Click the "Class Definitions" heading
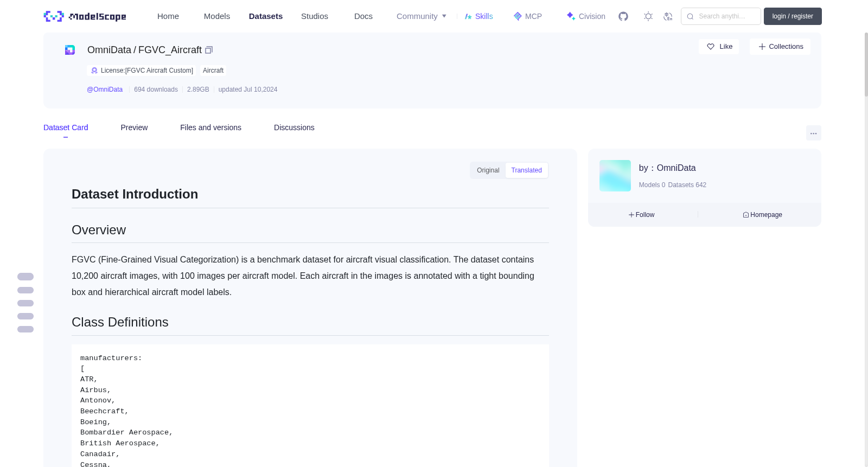The width and height of the screenshot is (868, 467). click(x=120, y=322)
